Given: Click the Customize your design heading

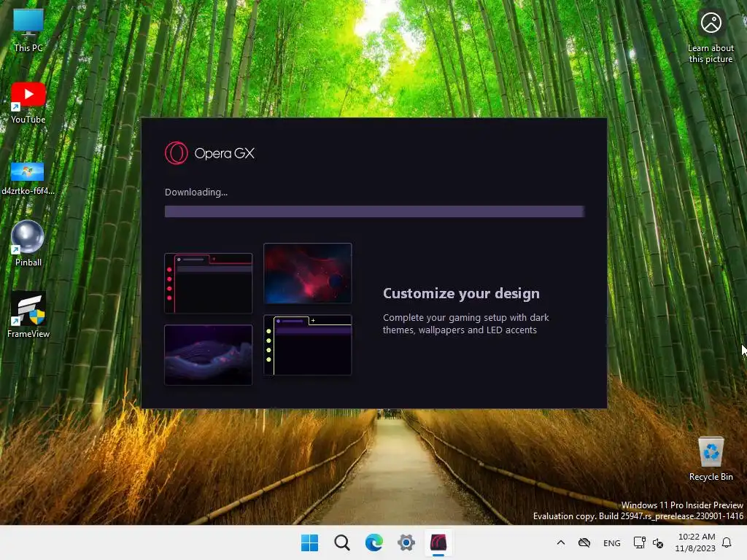Looking at the screenshot, I should pyautogui.click(x=461, y=293).
